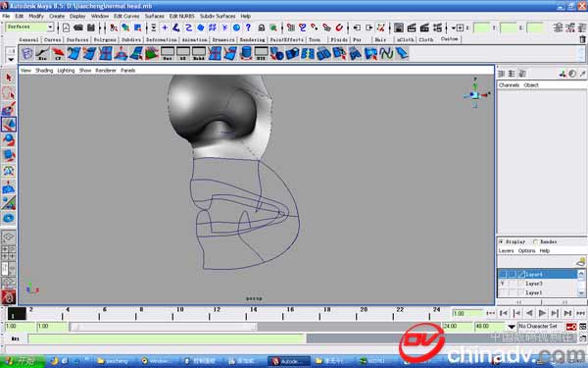Viewport: 588px width, 368px height.
Task: Open the Layer Editor Options menu
Action: pos(526,251)
